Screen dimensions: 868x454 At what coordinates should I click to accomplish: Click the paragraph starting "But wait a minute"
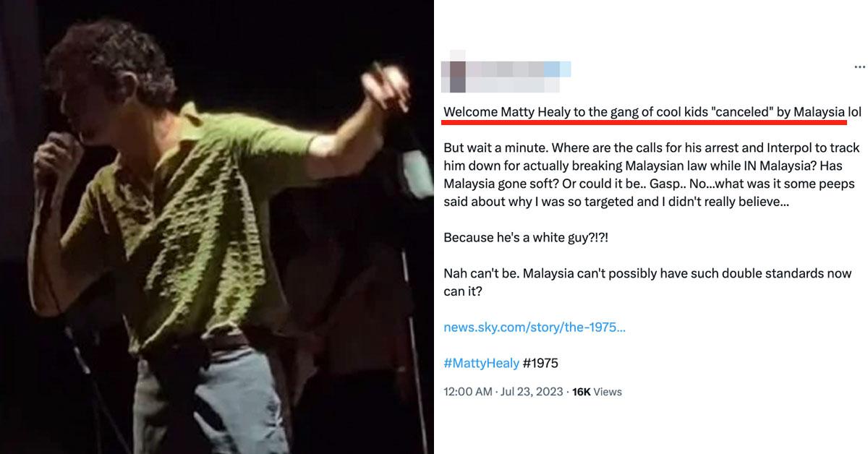point(651,175)
